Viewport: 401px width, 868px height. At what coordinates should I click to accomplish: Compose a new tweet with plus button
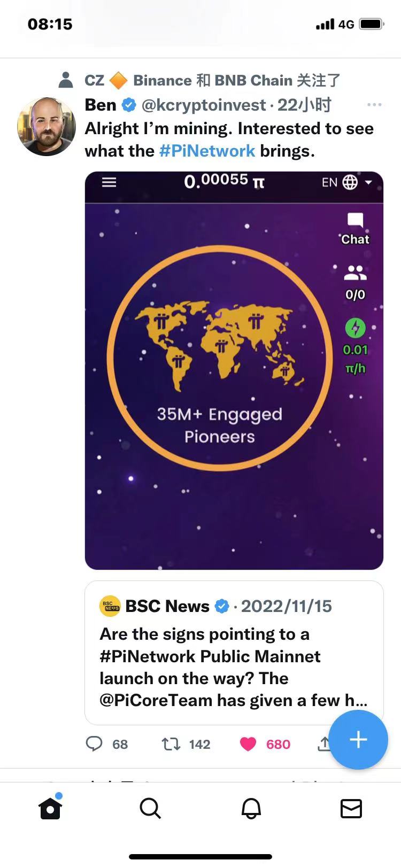pyautogui.click(x=358, y=740)
